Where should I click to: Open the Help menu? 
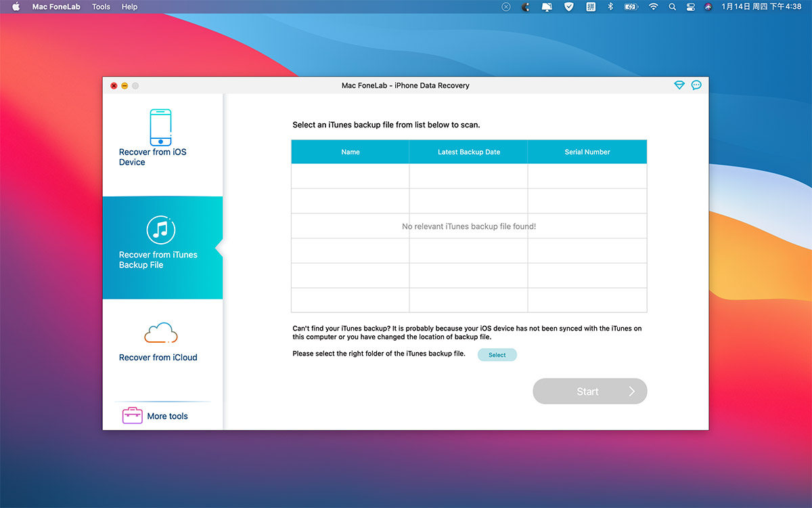(x=129, y=7)
